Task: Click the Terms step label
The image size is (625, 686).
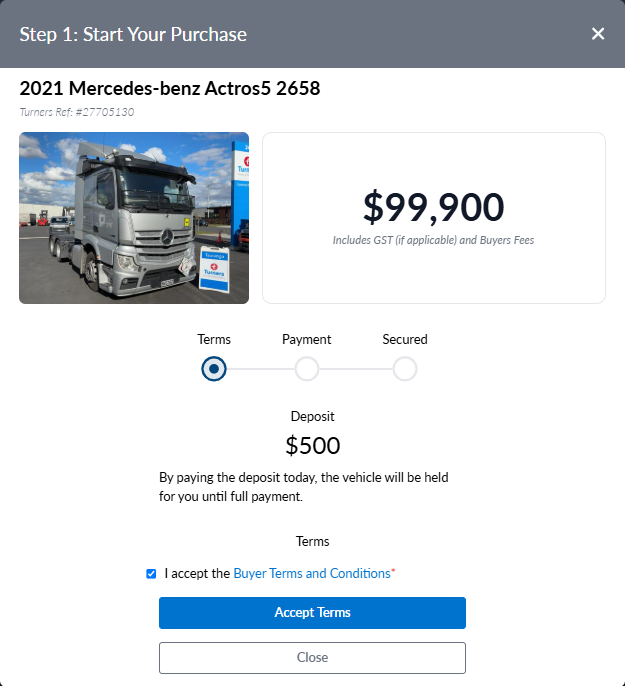Action: [214, 340]
